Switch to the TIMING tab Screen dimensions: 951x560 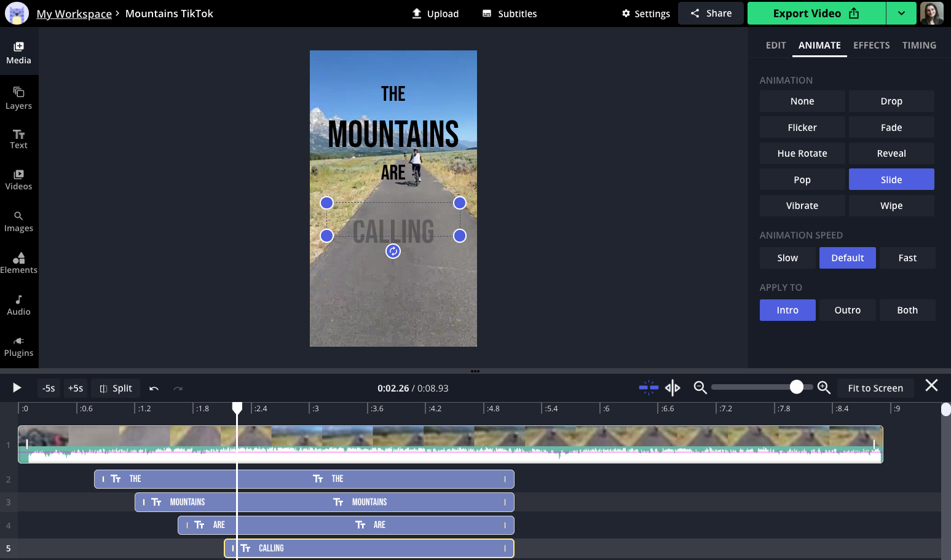919,45
